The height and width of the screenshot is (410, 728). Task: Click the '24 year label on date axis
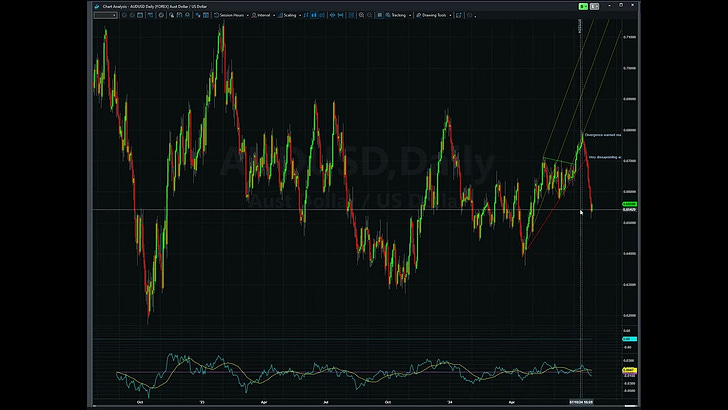tap(449, 402)
